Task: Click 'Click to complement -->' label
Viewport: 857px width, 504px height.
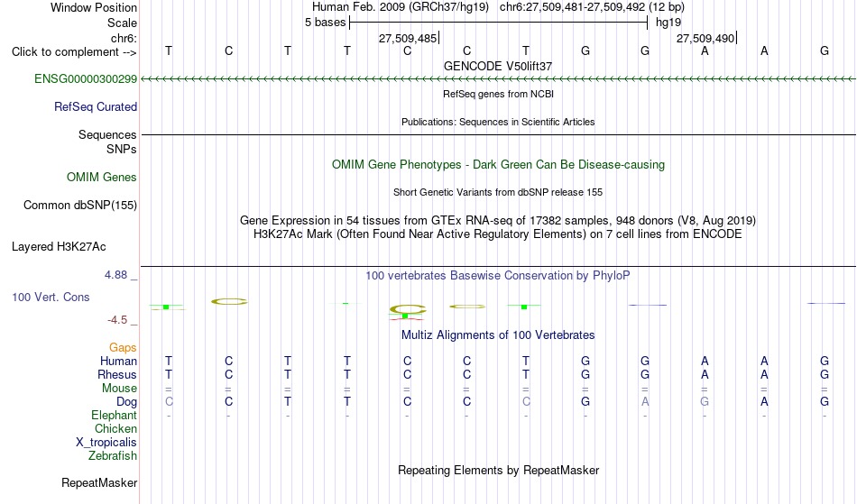Action: point(74,52)
